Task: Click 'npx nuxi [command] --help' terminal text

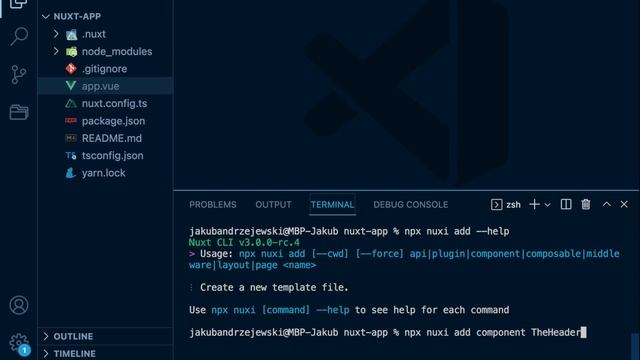Action: click(x=280, y=310)
